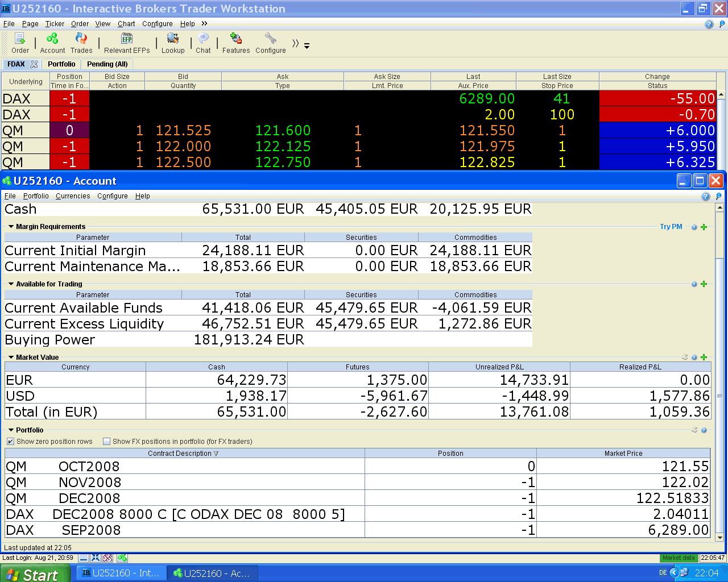728x582 pixels.
Task: Expand hidden menus with the double chevron
Action: tap(204, 24)
